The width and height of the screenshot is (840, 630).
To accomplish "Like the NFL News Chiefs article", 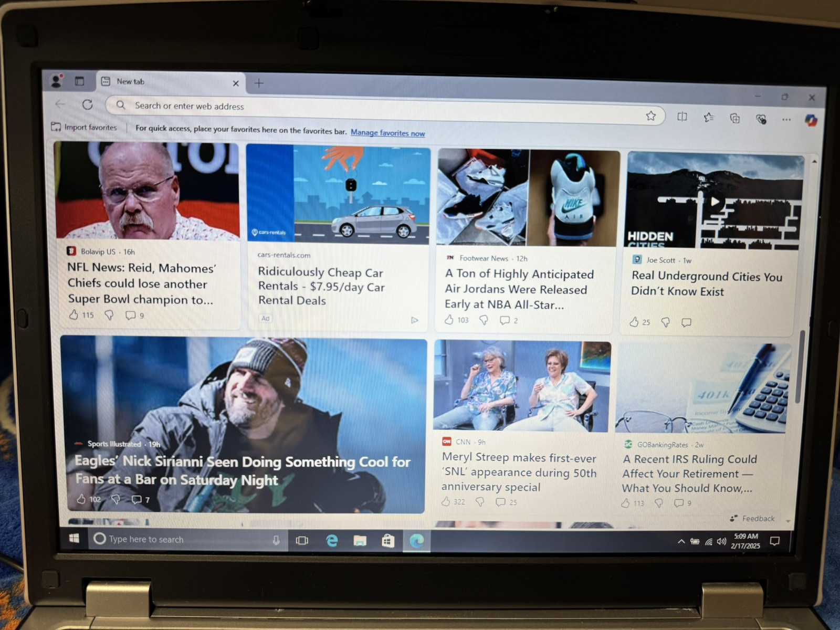I will pyautogui.click(x=74, y=314).
